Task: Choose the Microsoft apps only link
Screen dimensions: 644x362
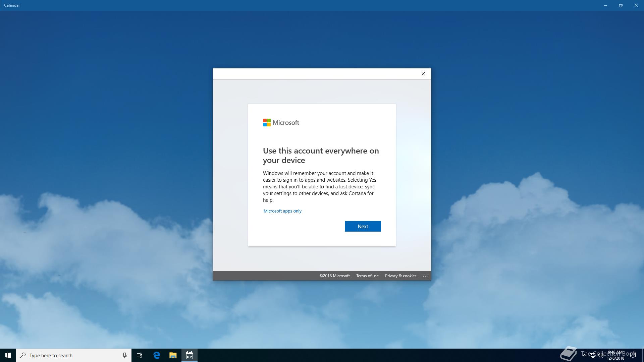Action: (x=282, y=211)
